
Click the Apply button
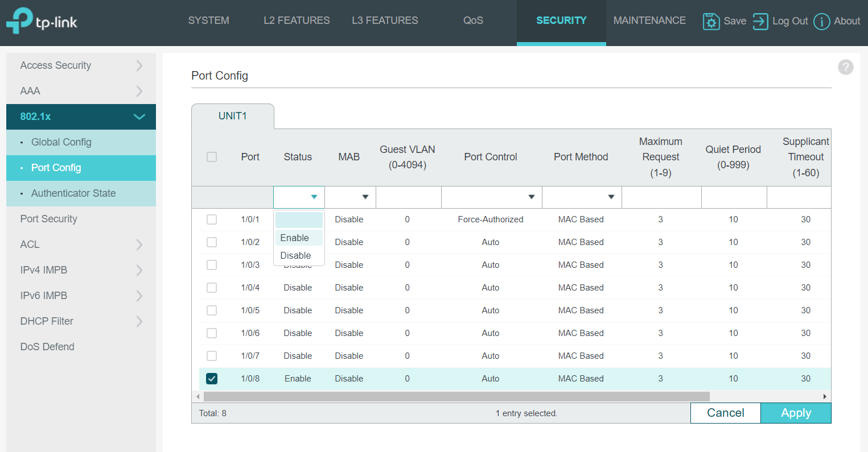click(x=796, y=413)
